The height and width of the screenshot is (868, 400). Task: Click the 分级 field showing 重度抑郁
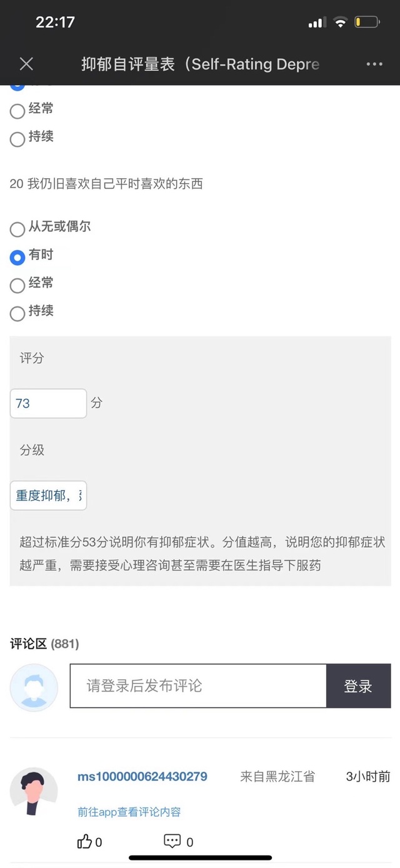48,495
